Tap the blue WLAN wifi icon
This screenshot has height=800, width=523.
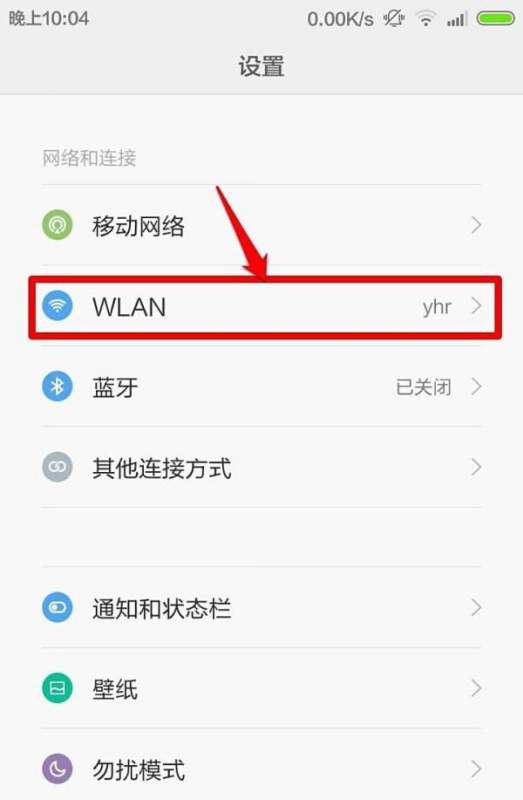tap(57, 306)
